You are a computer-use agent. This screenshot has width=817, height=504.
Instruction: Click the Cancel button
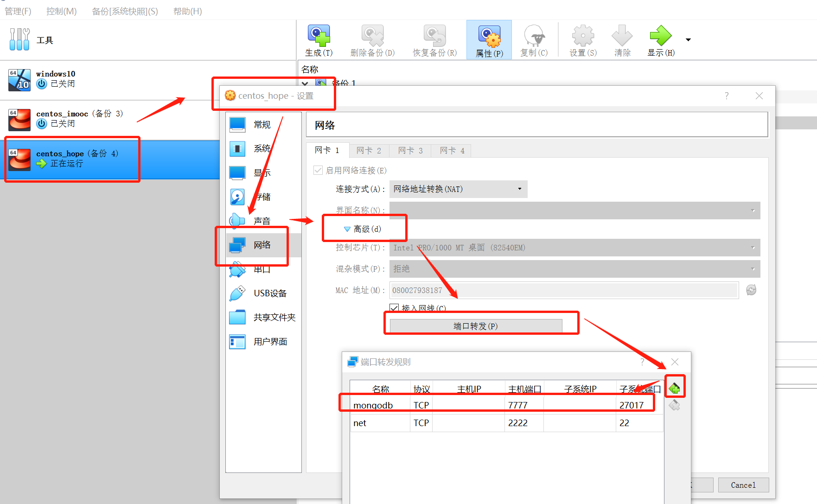coord(743,485)
